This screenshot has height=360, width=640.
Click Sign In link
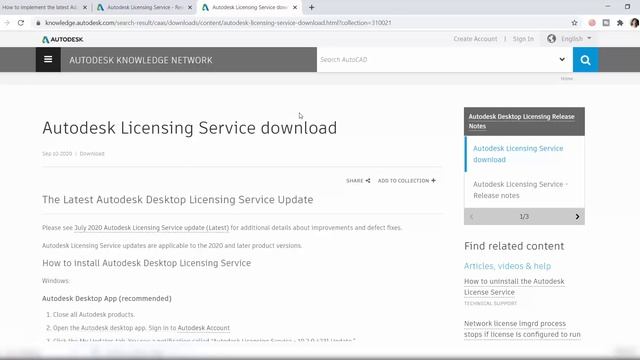[x=523, y=39]
